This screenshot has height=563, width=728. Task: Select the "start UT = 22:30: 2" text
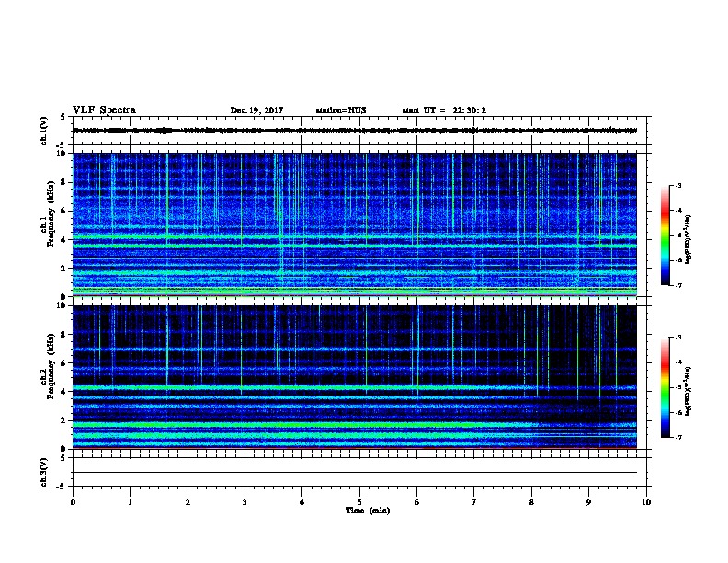(444, 110)
